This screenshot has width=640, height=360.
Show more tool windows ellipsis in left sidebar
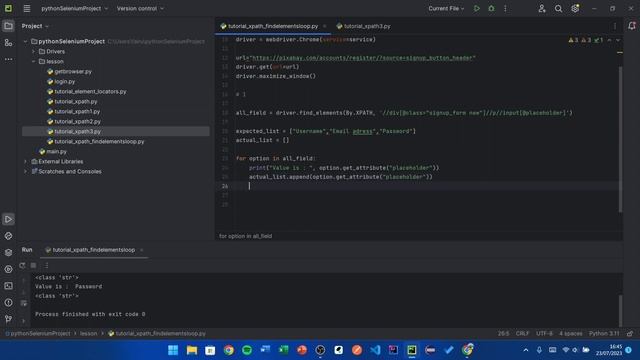tap(8, 59)
